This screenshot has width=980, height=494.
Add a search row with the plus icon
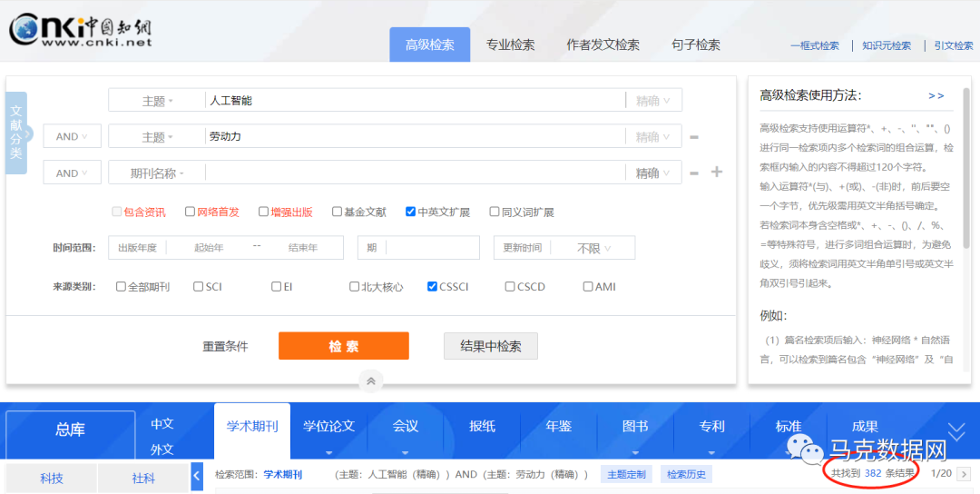717,172
